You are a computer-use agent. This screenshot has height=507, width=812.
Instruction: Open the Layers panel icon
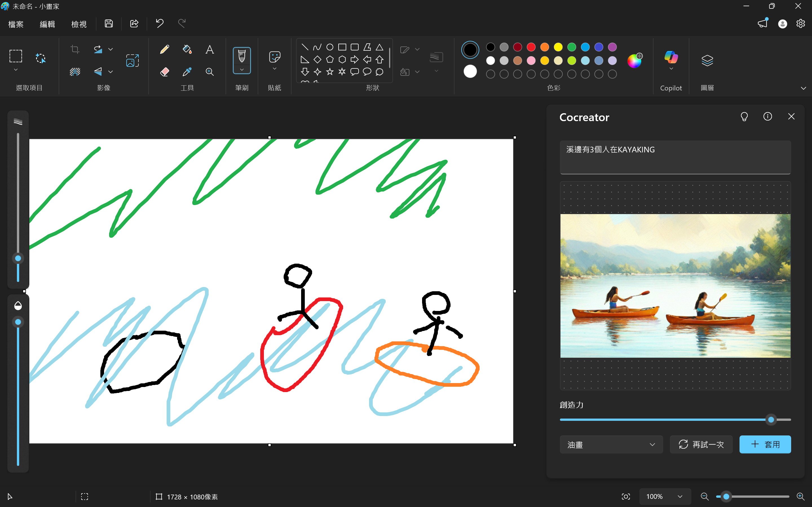[707, 61]
